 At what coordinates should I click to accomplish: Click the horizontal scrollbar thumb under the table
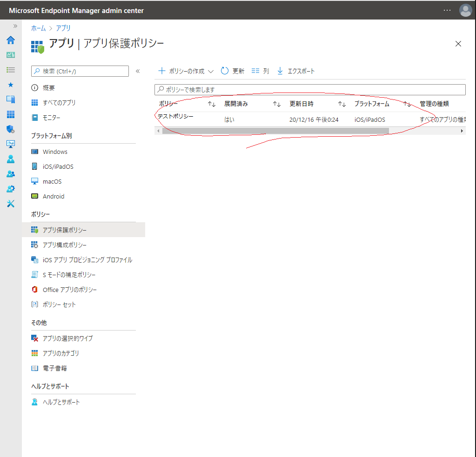[x=275, y=131]
